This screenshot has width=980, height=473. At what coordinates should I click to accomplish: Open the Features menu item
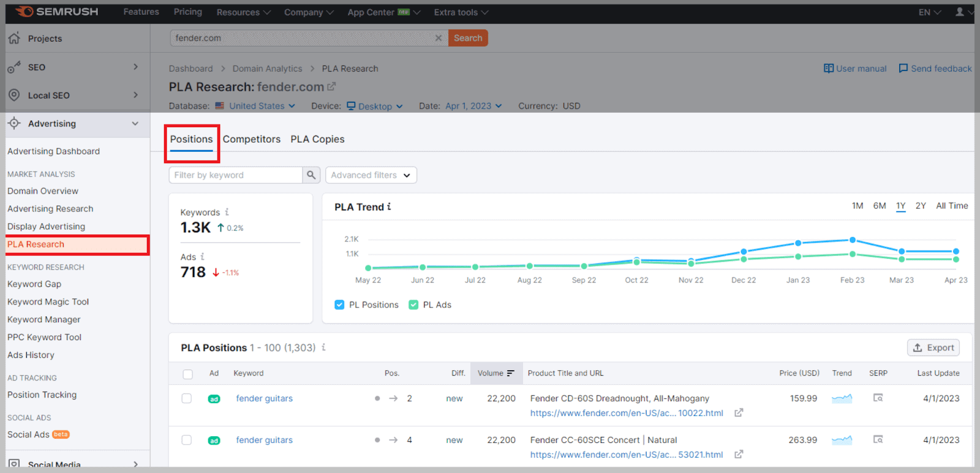pos(141,12)
